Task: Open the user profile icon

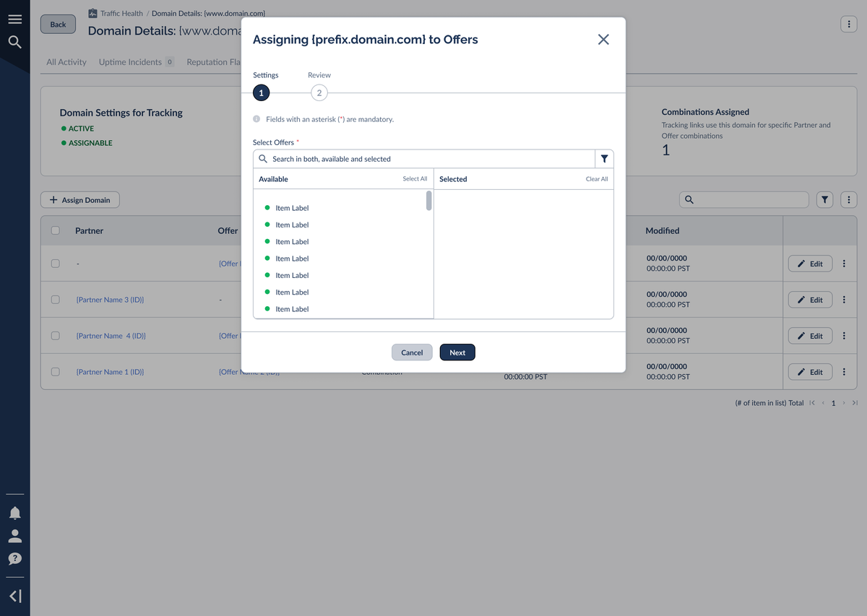Action: [x=14, y=536]
